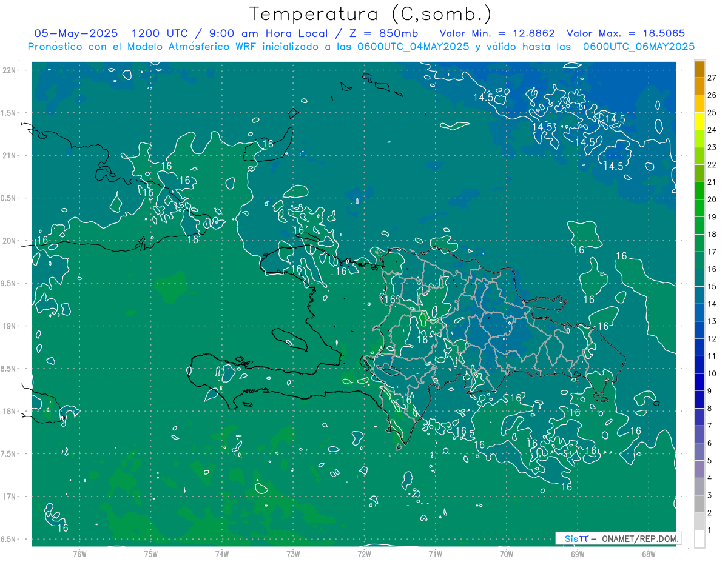The image size is (728, 562).
Task: Click the "20N" latitude axis label
Action: point(8,241)
